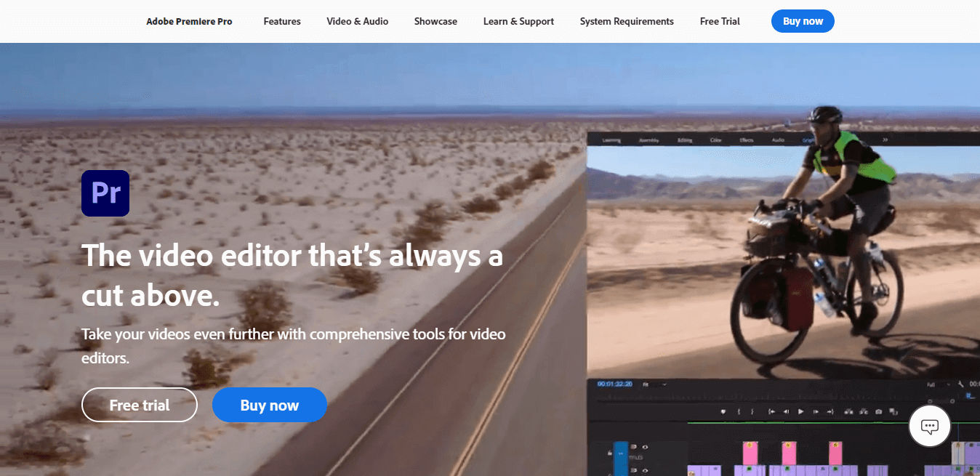Open the Full playback resolution dropdown
The height and width of the screenshot is (476, 980).
tap(938, 384)
